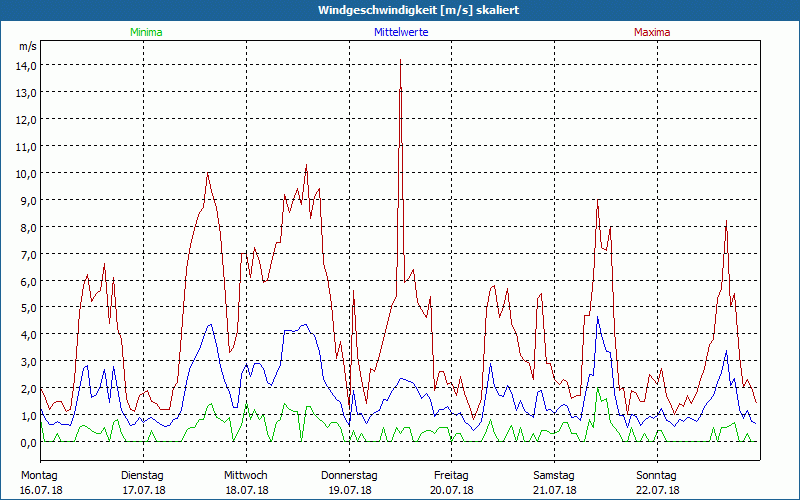Click the 1,0 y-axis value
Image resolution: width=800 pixels, height=500 pixels.
pos(29,416)
